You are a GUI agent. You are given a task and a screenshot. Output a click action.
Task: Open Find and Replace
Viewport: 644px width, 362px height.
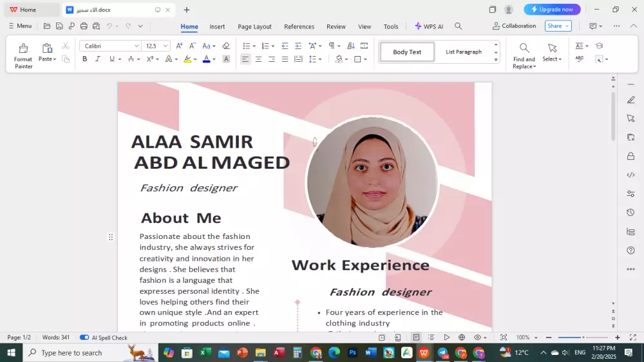pos(524,56)
